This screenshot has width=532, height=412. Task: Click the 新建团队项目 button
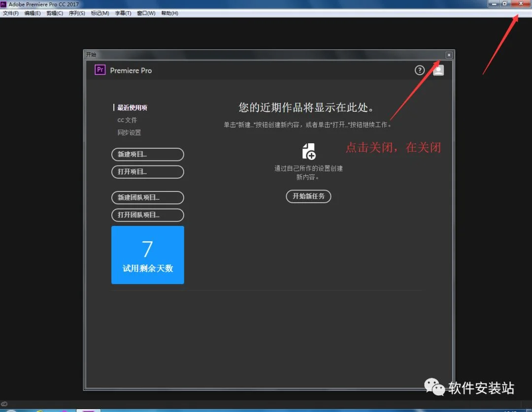pyautogui.click(x=148, y=197)
